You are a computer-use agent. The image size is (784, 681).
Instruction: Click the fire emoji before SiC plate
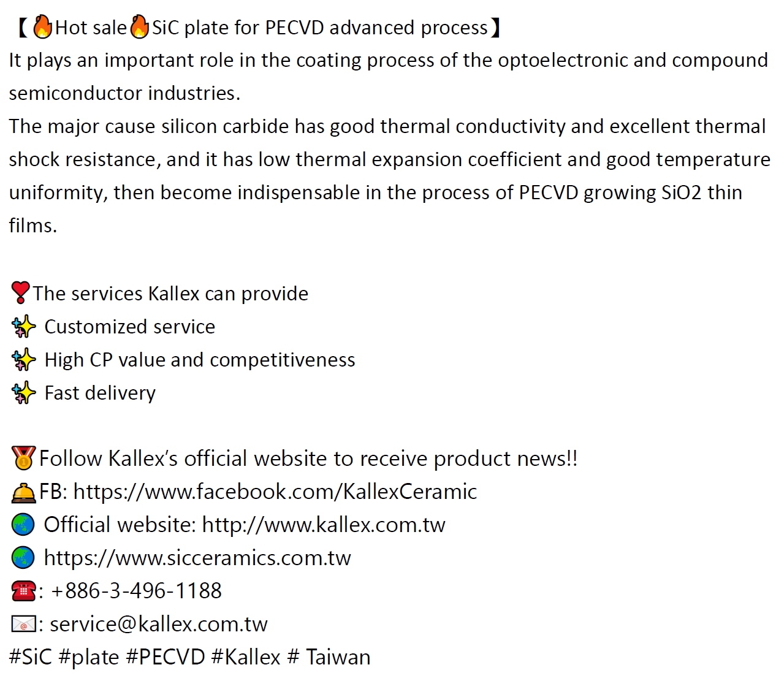coord(139,27)
